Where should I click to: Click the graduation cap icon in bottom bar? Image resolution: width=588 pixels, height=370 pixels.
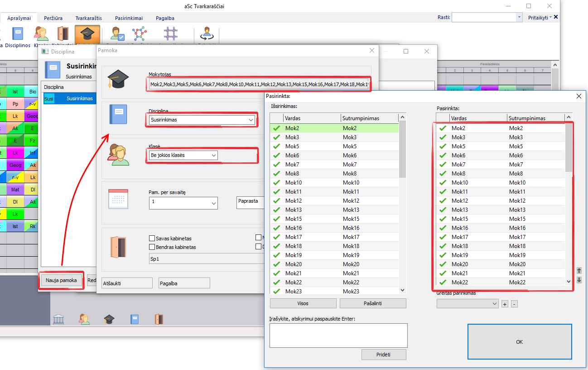tap(109, 319)
